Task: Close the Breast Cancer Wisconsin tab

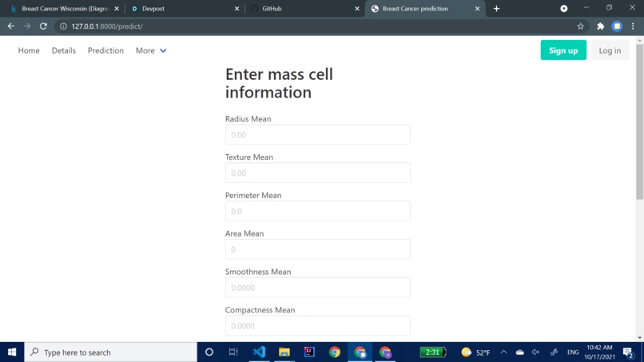Action: pos(117,9)
